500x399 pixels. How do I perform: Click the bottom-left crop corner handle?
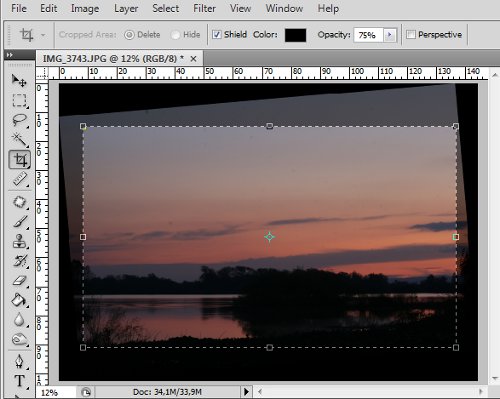[83, 347]
